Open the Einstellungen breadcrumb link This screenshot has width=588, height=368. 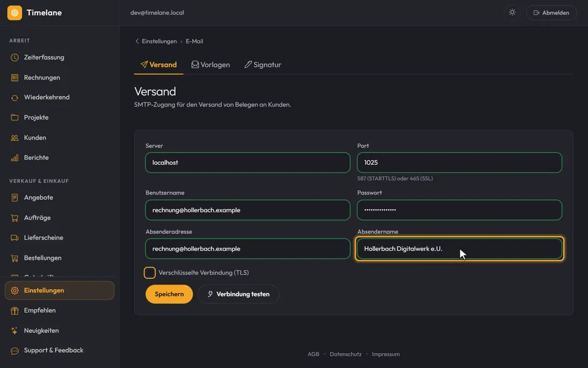[x=159, y=41]
